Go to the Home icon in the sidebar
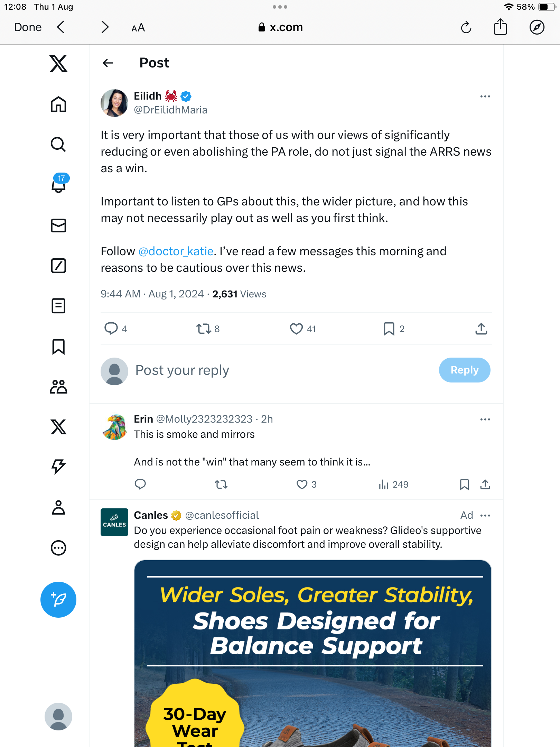The image size is (560, 747). click(58, 104)
